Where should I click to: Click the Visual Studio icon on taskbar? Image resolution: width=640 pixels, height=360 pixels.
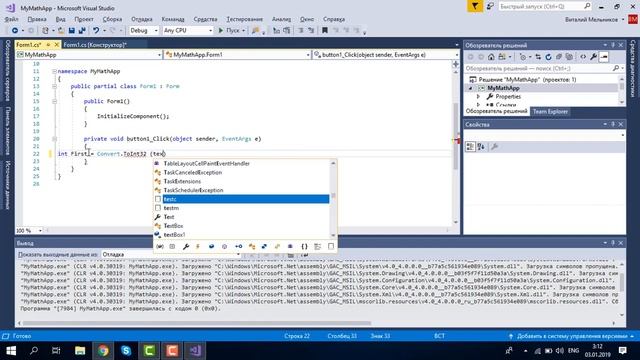(195, 351)
